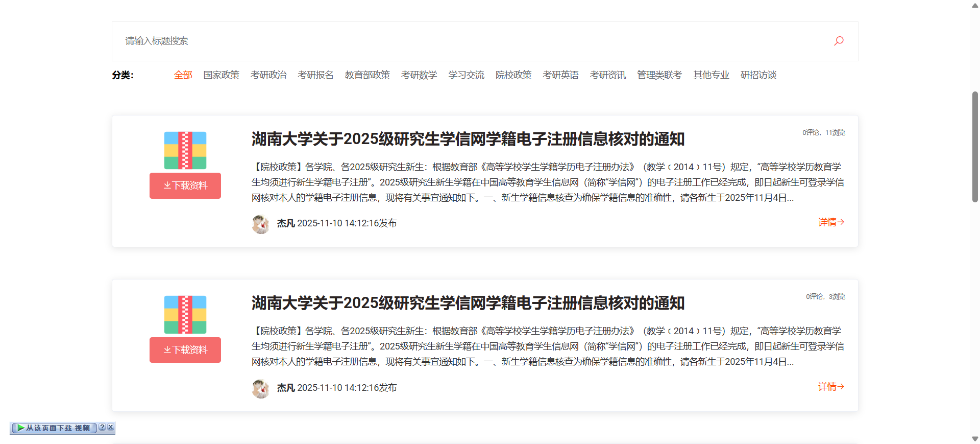Click author avatar in the 11浏览 card
980x444 pixels.
tap(261, 224)
